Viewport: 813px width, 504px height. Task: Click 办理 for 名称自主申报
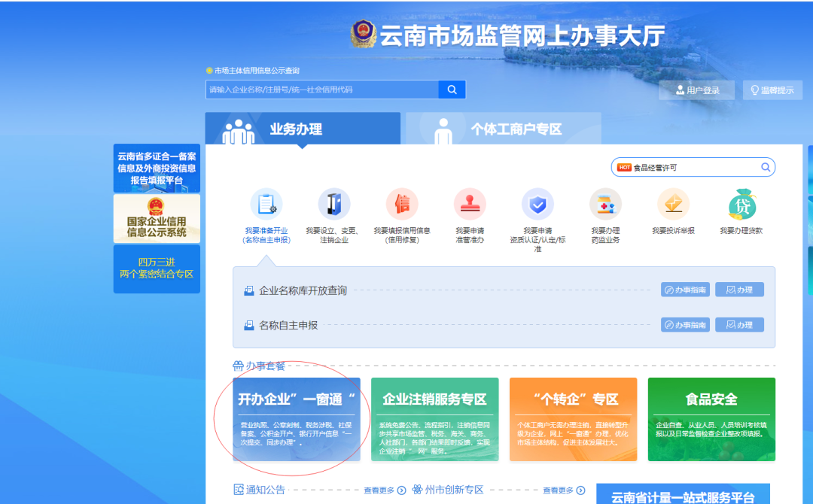[739, 325]
